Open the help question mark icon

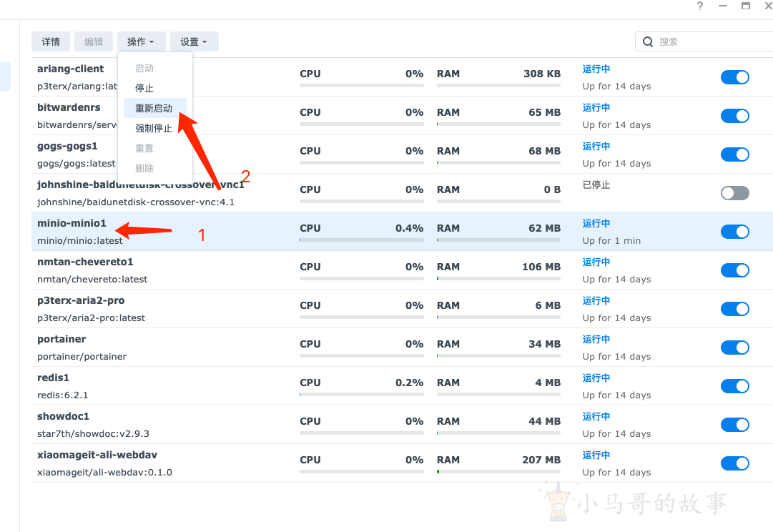(x=700, y=6)
